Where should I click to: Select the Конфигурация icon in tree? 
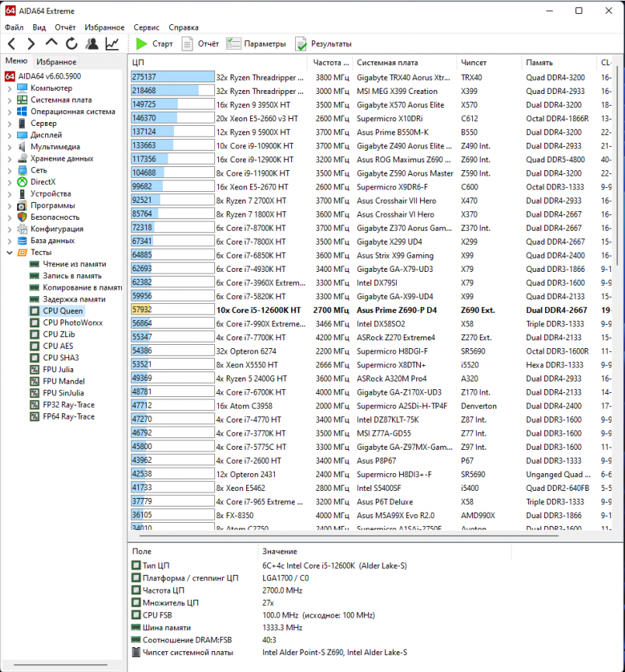[x=22, y=229]
